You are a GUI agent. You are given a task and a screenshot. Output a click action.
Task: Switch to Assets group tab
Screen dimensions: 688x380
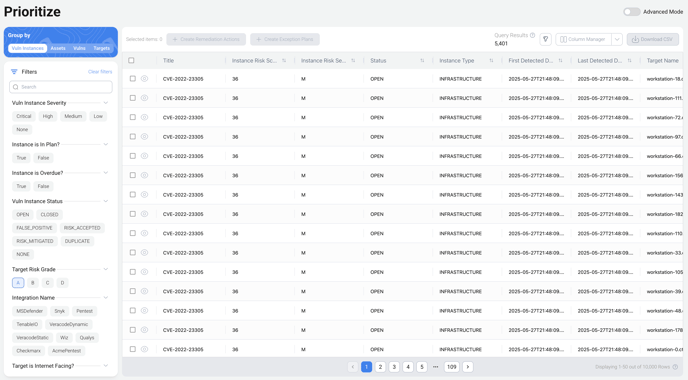58,48
